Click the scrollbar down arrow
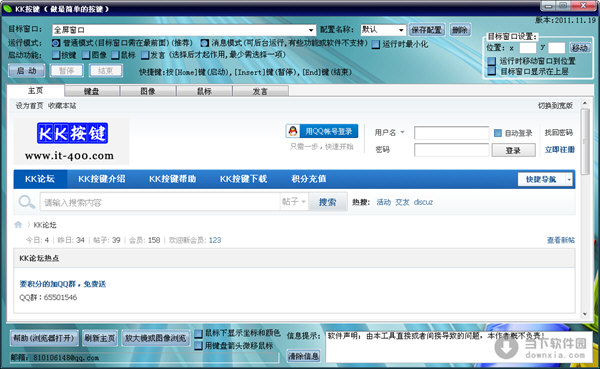 585,315
